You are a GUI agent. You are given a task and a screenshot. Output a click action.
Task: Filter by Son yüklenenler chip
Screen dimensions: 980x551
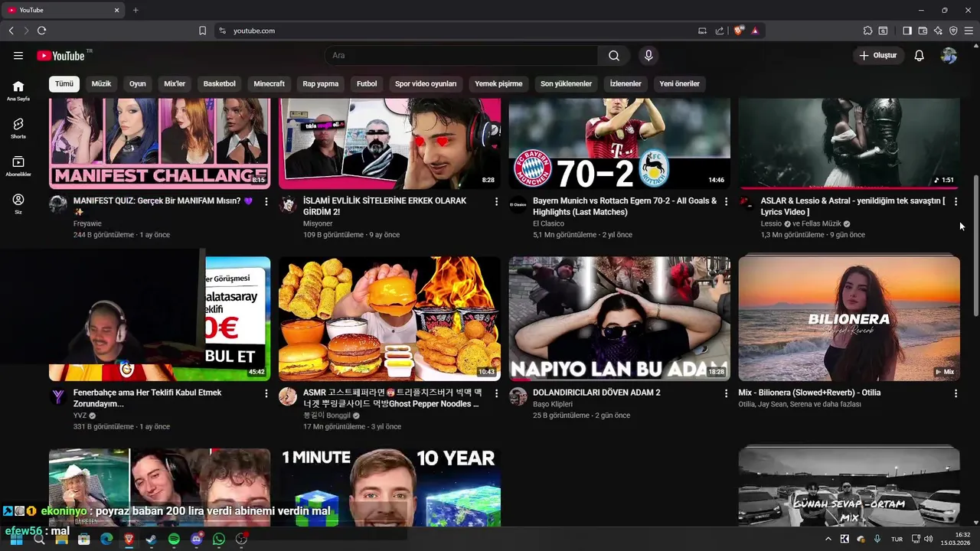pyautogui.click(x=566, y=83)
